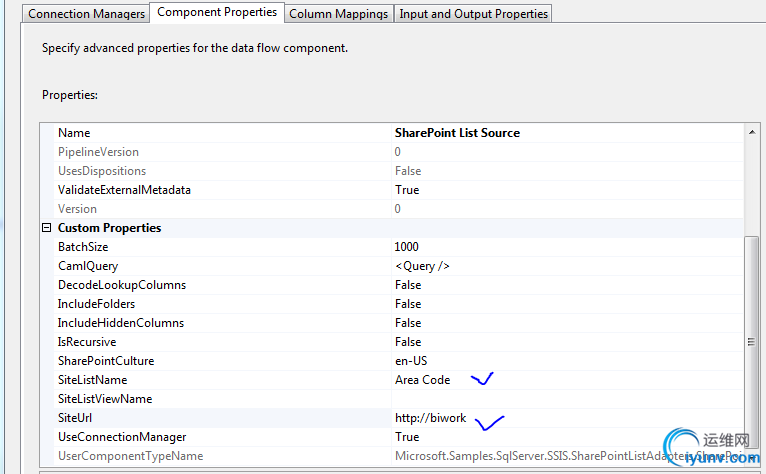Click the SharePoint List Source value
Viewport: 766px width, 474px height.
coord(457,133)
